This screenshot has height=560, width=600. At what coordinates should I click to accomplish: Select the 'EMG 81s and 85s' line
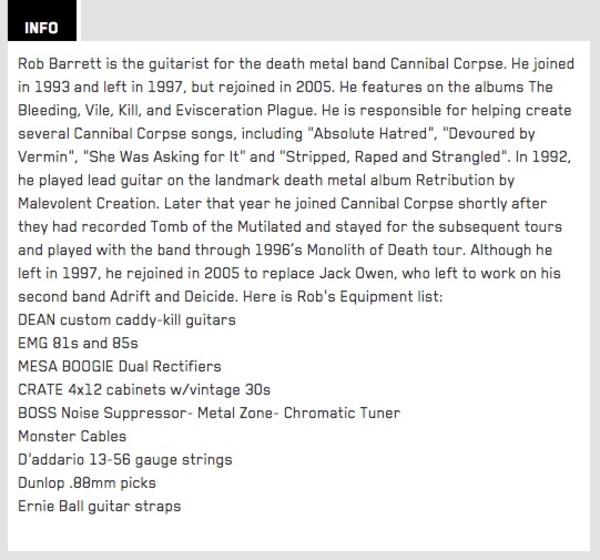pos(78,343)
